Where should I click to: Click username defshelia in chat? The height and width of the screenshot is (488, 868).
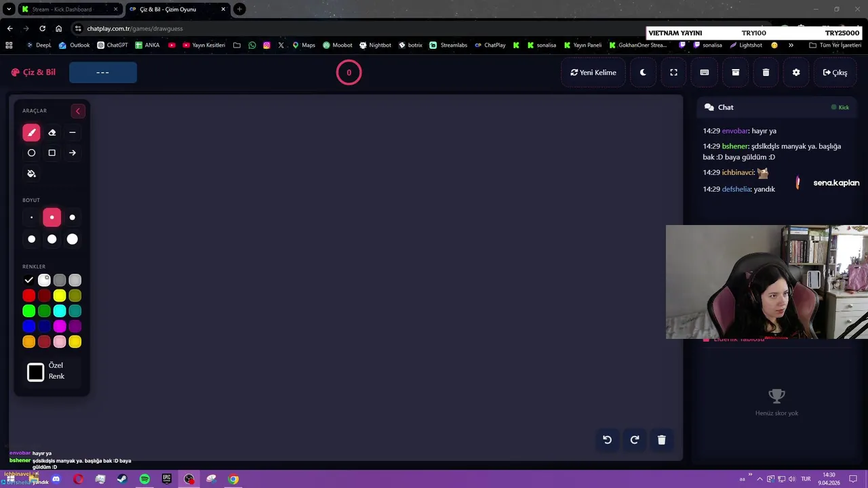pos(736,189)
